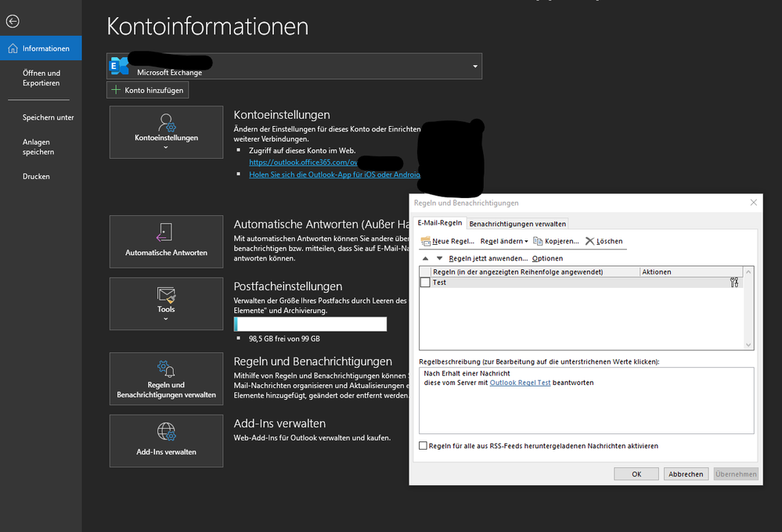The image size is (782, 532).
Task: Enable the Test rule checkbox
Action: (x=425, y=282)
